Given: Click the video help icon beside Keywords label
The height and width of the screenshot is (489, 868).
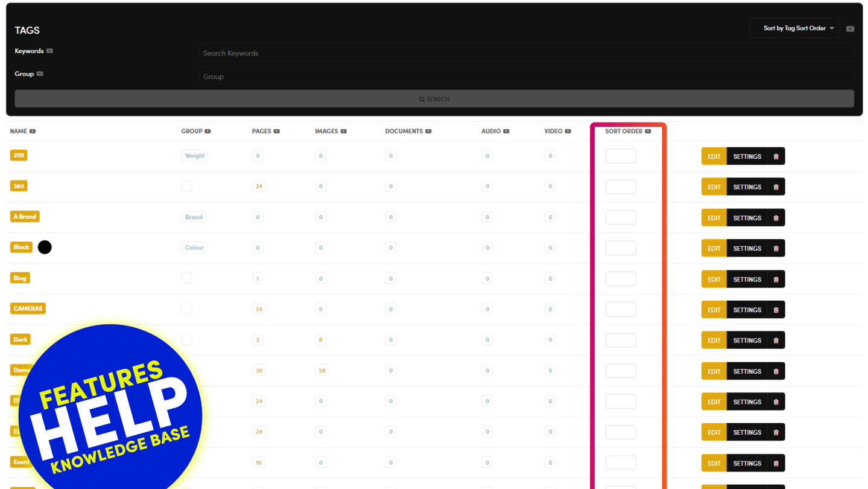Looking at the screenshot, I should pos(49,51).
